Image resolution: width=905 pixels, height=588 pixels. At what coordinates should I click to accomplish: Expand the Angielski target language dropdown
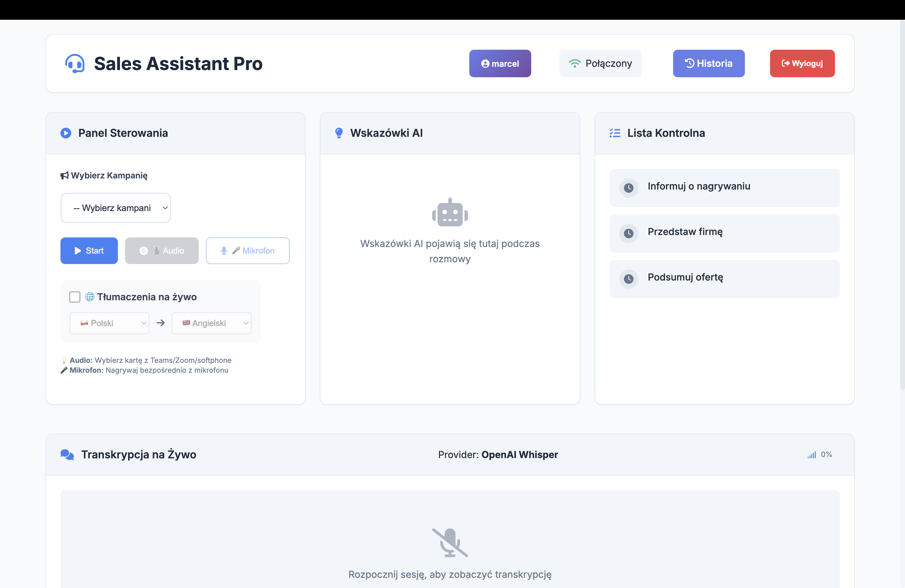211,323
